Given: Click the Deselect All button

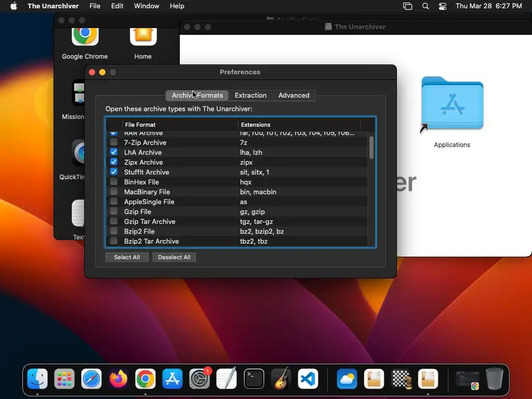Looking at the screenshot, I should point(174,257).
